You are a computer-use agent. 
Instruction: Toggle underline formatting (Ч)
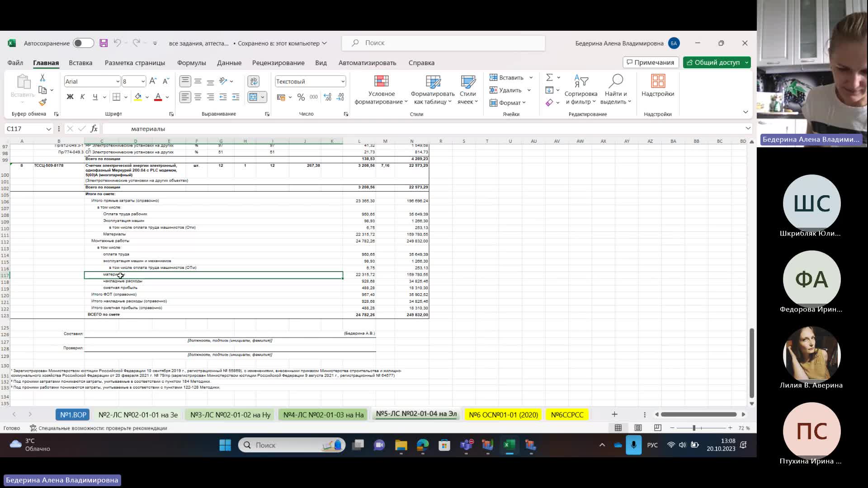pyautogui.click(x=95, y=97)
